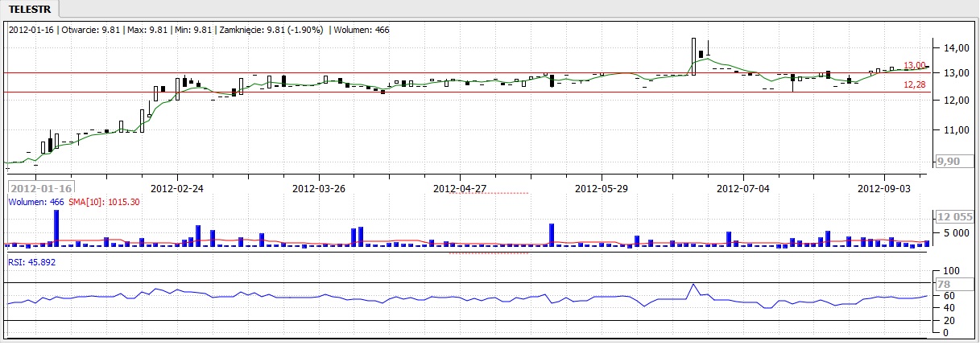Click the 2012-05-29 date axis label
Screen dimensions: 980x345
(x=602, y=189)
